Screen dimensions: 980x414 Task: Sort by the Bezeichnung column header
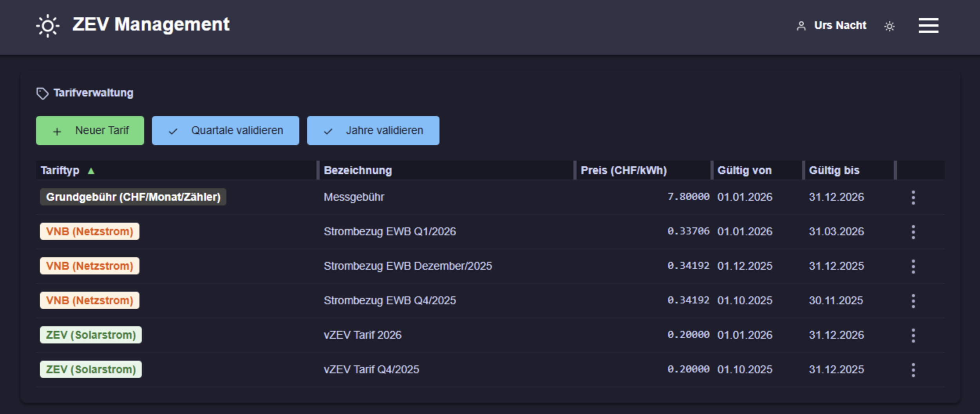(x=358, y=171)
